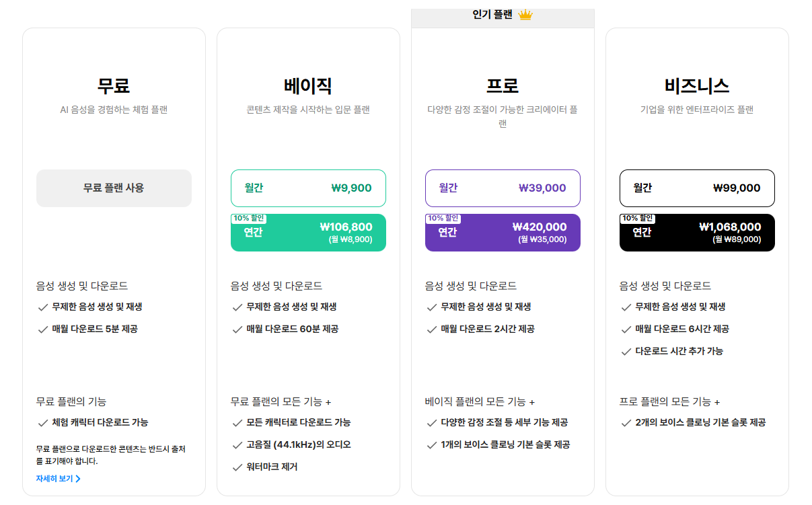Select the 베이직 monthly ₩9,900 option

(308, 188)
